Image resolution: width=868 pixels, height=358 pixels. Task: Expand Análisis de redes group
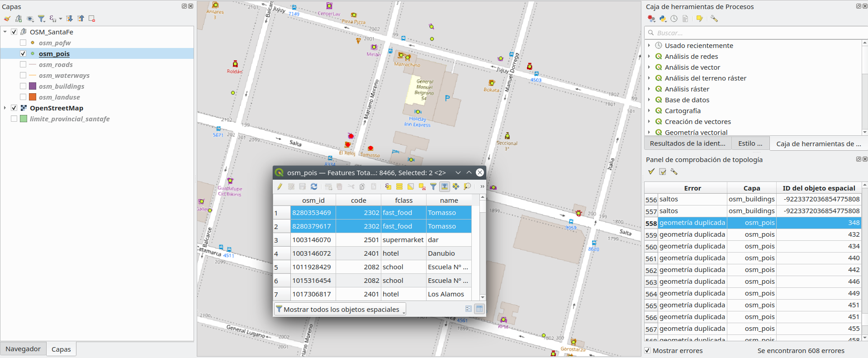pyautogui.click(x=649, y=56)
